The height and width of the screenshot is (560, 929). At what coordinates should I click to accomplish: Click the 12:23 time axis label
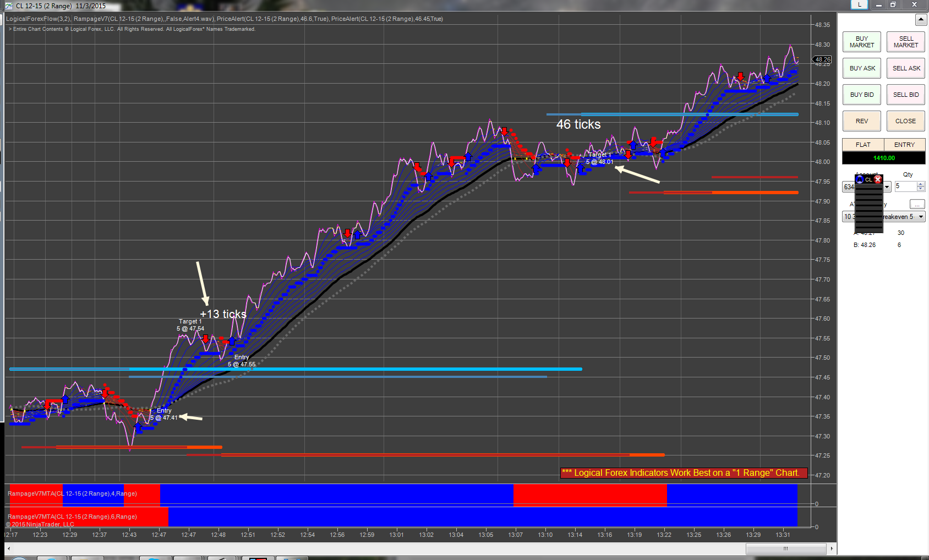click(40, 535)
